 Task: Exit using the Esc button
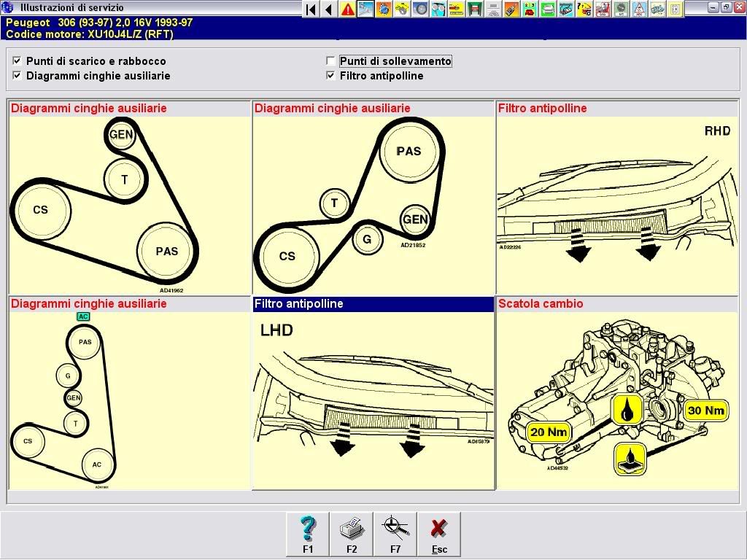[x=439, y=534]
